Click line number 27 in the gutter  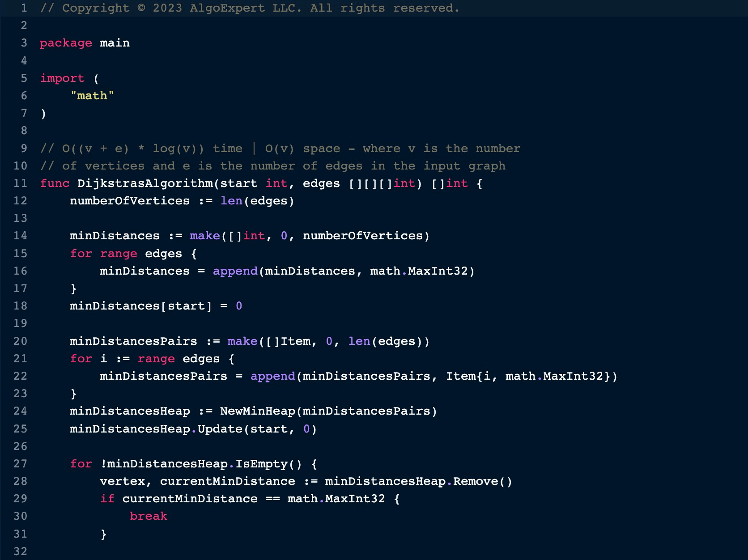20,464
